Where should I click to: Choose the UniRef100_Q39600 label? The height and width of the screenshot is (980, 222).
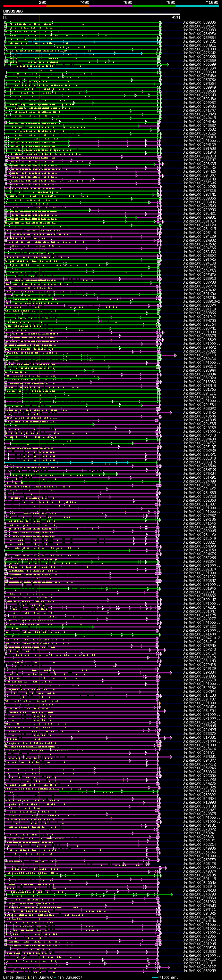199,72
